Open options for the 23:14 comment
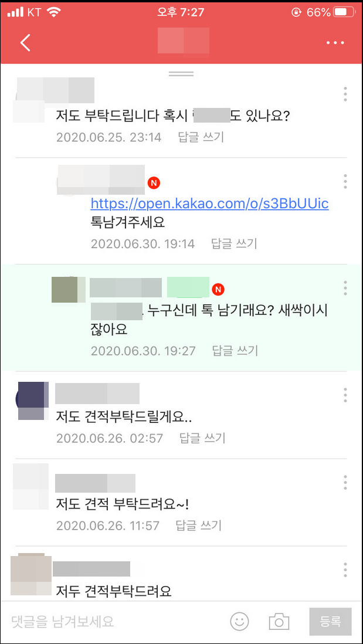The width and height of the screenshot is (363, 644). 345,94
